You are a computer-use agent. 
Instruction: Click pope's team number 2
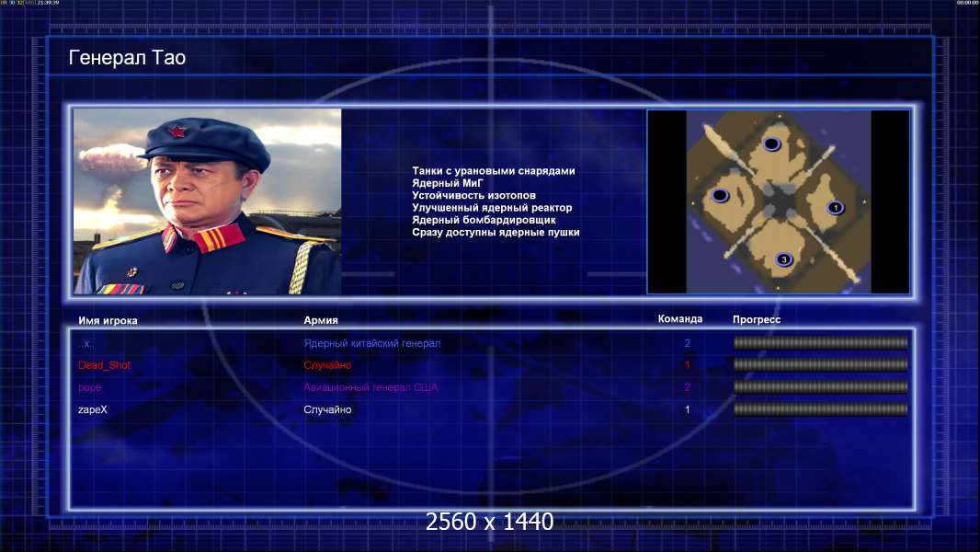tap(688, 387)
